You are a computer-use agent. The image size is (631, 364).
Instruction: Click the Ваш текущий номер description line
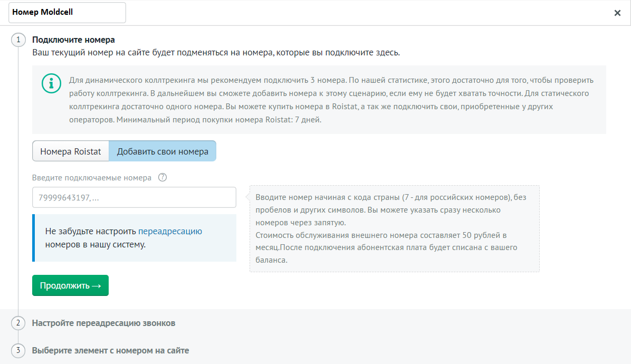click(216, 53)
